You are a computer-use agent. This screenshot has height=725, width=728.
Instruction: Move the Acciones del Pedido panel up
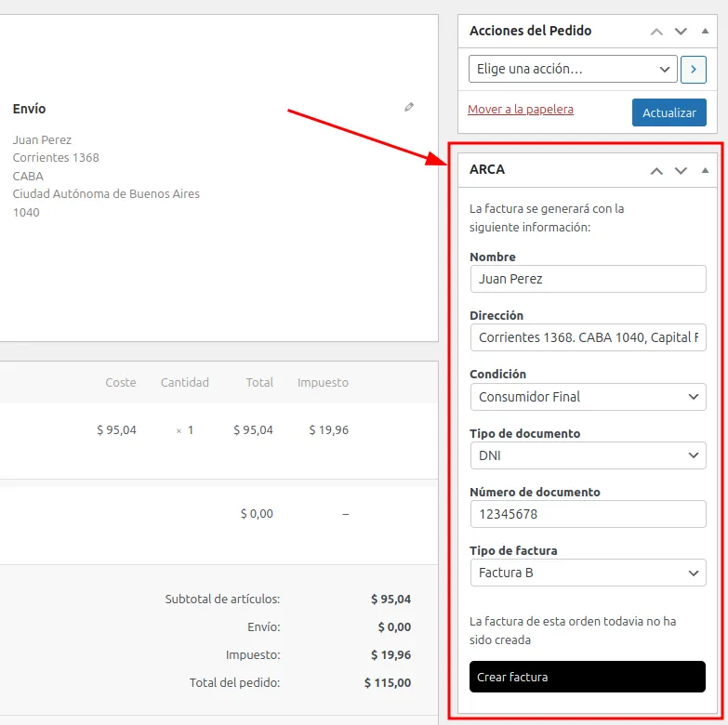(656, 32)
